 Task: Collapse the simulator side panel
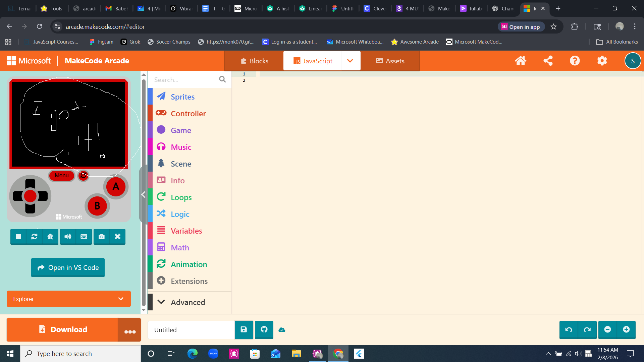143,195
